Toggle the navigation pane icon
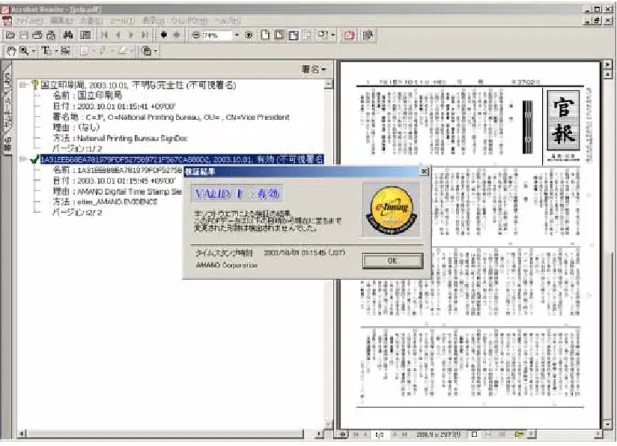This screenshot has width=617, height=446. [x=85, y=35]
